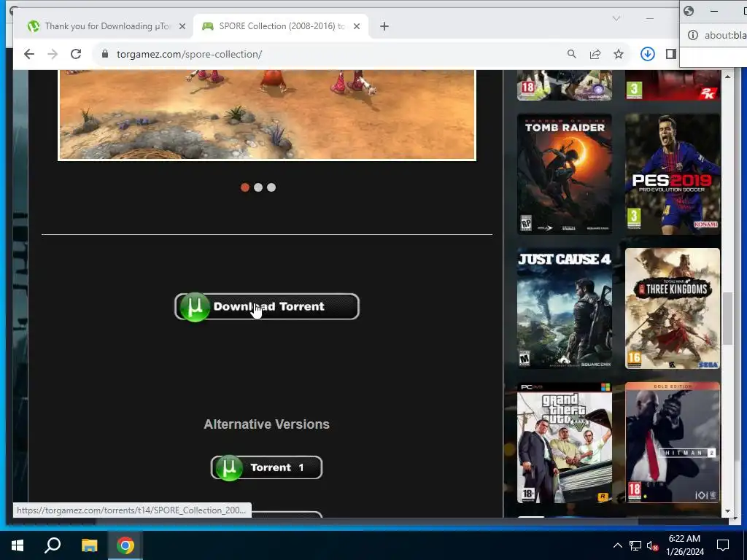Click the address bar URL field
This screenshot has width=747, height=560.
(329, 54)
